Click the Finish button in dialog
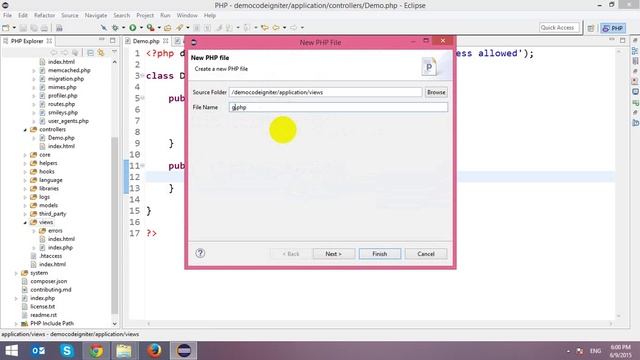Viewport: 640px width, 360px height. [380, 253]
